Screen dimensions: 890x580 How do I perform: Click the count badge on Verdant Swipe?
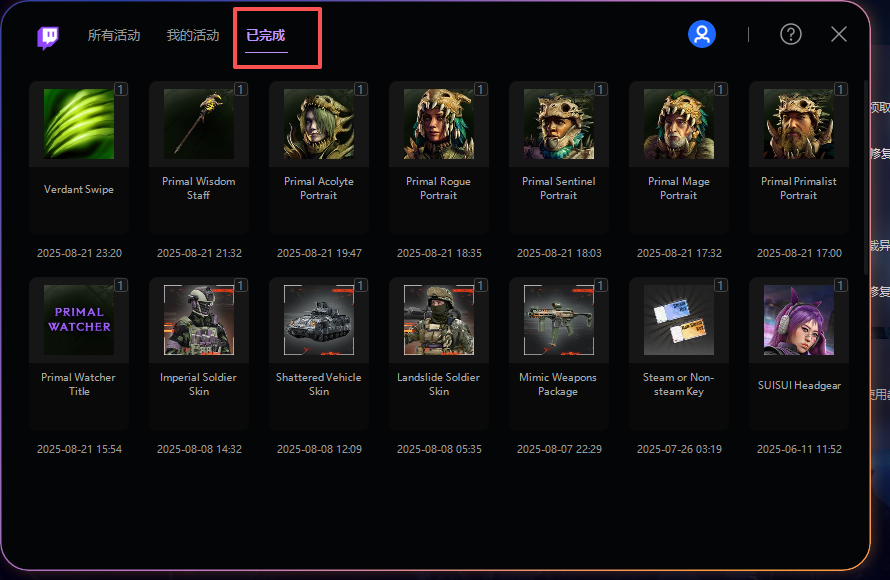(121, 89)
